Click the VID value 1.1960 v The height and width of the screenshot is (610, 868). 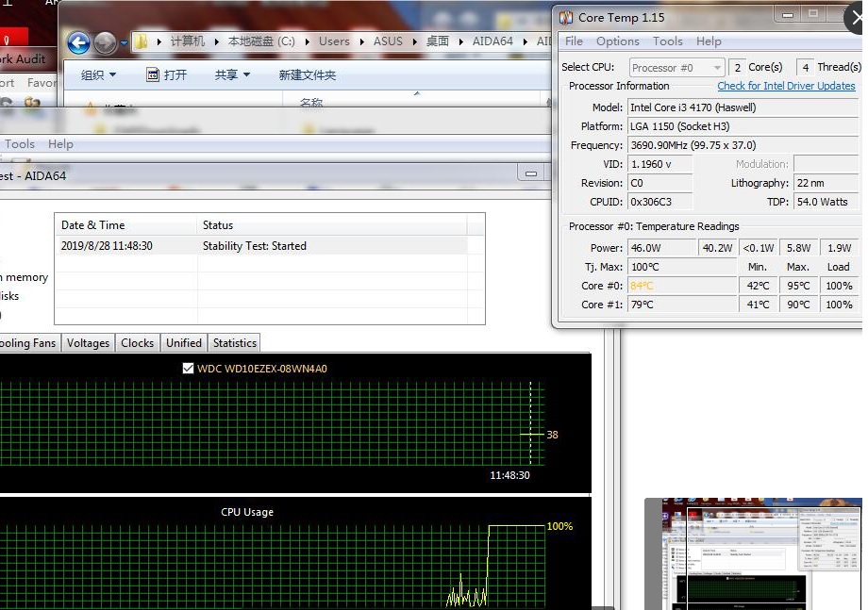659,164
